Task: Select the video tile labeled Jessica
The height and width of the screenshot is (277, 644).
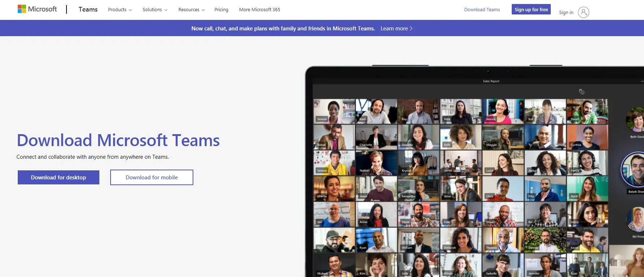Action: (503, 111)
